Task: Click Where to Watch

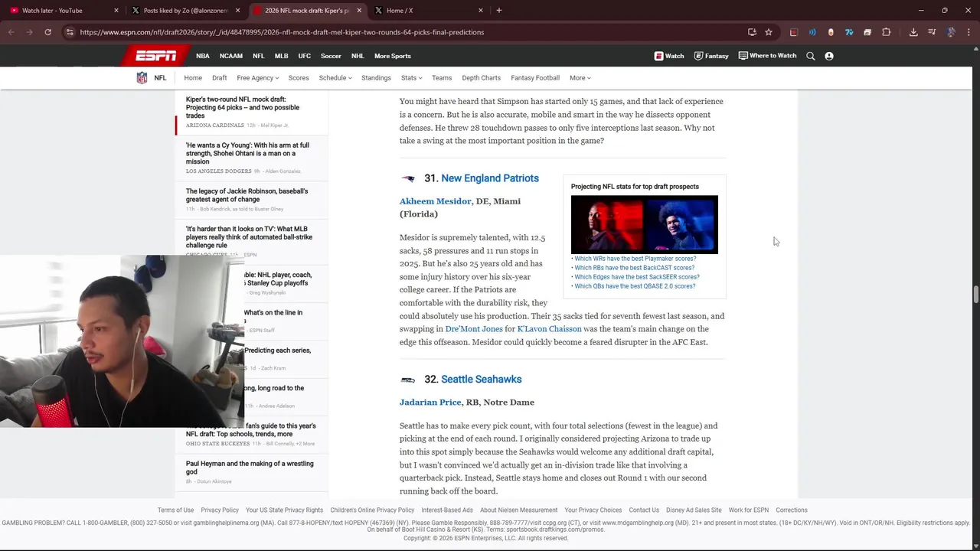Action: 767,56
